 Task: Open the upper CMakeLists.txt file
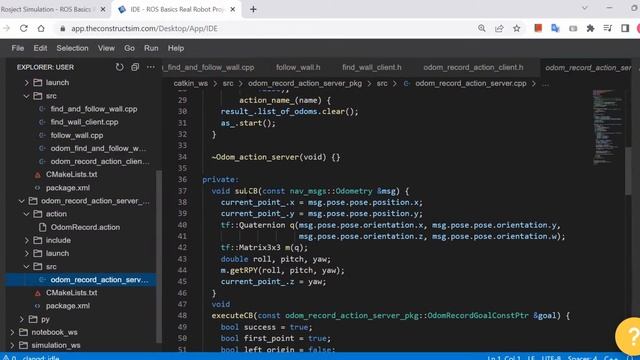tap(71, 174)
